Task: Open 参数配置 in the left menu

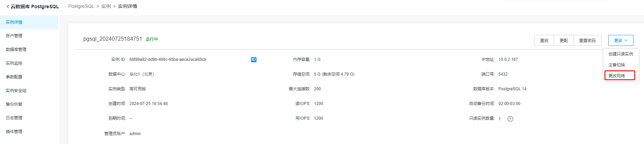Action: tap(14, 77)
